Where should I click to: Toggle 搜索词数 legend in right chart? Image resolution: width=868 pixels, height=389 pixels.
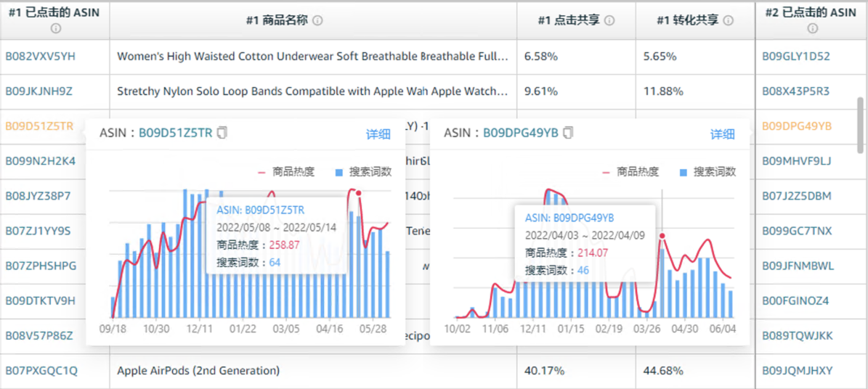point(707,172)
